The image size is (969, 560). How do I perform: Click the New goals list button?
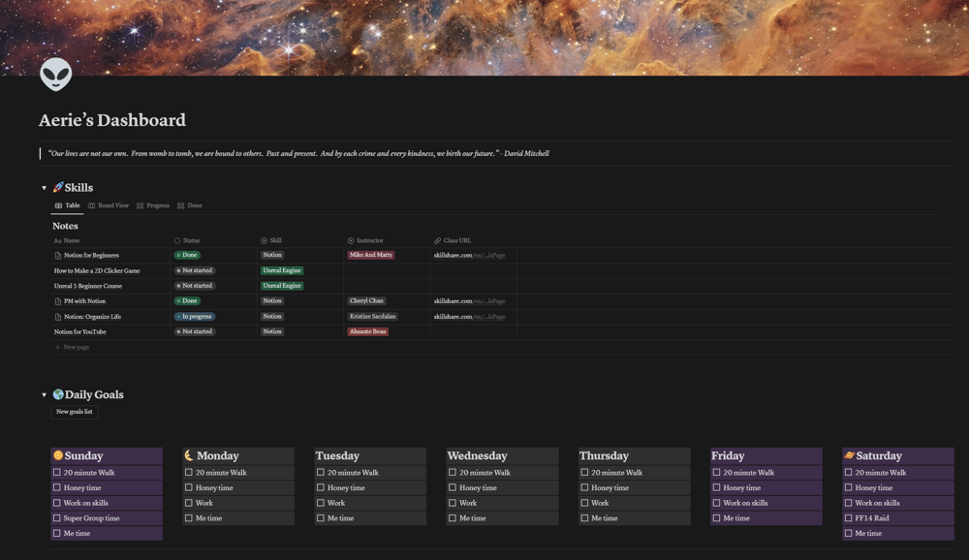pos(75,412)
